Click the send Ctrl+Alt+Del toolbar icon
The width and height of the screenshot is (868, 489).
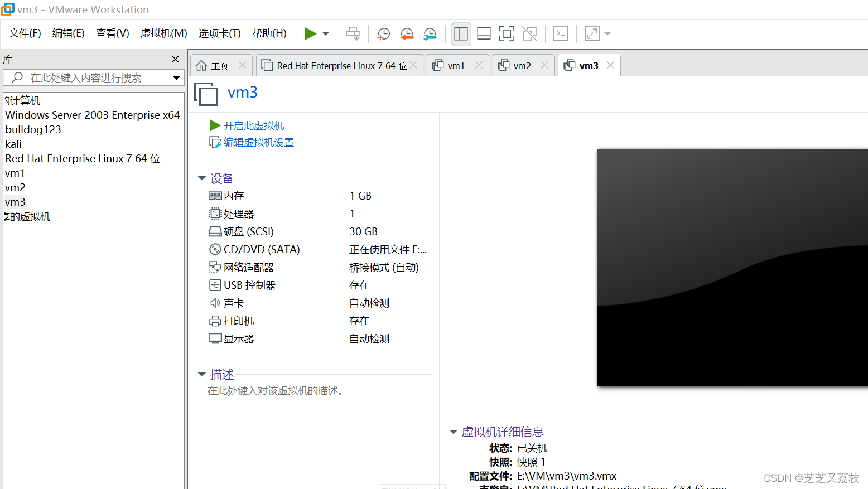tap(353, 34)
